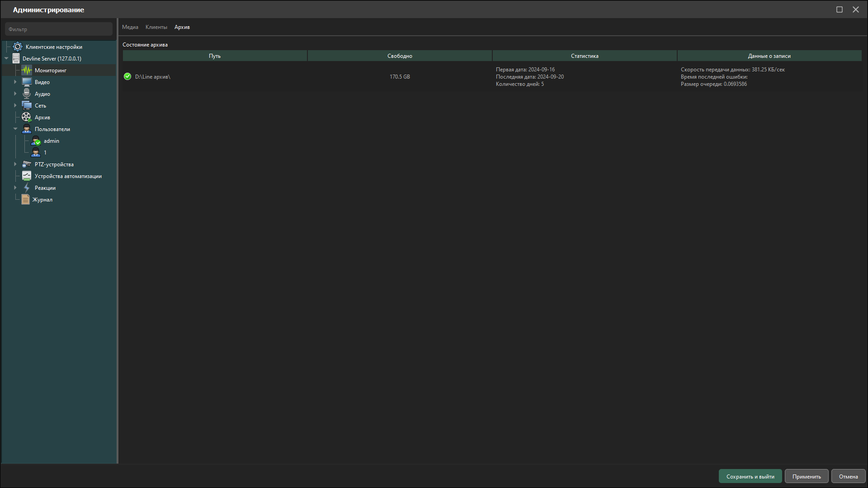Collapse the Devline Server node

(6, 59)
